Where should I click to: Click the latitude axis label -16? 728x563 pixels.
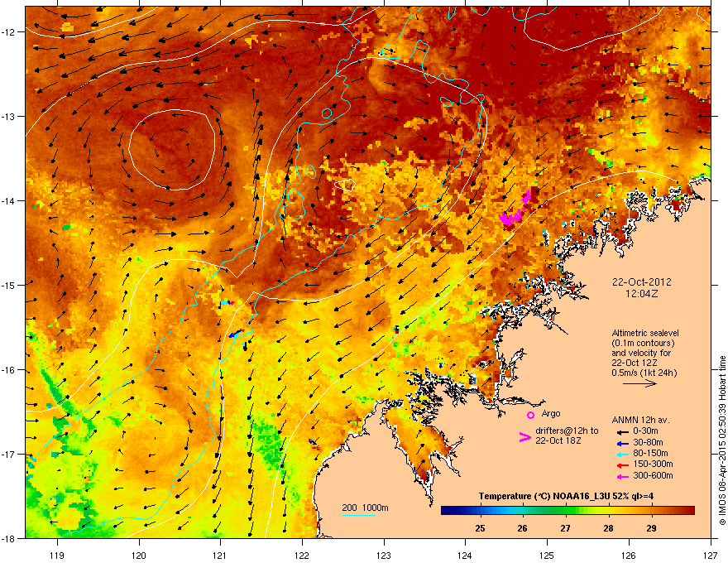(8, 370)
